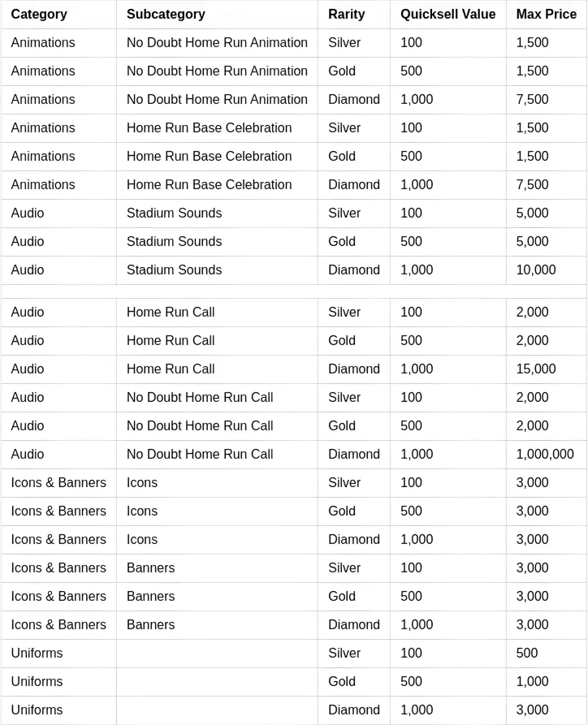Select Home Run Call subcategory in Diamond row
Viewport: 588px width, 725px height.
click(171, 369)
